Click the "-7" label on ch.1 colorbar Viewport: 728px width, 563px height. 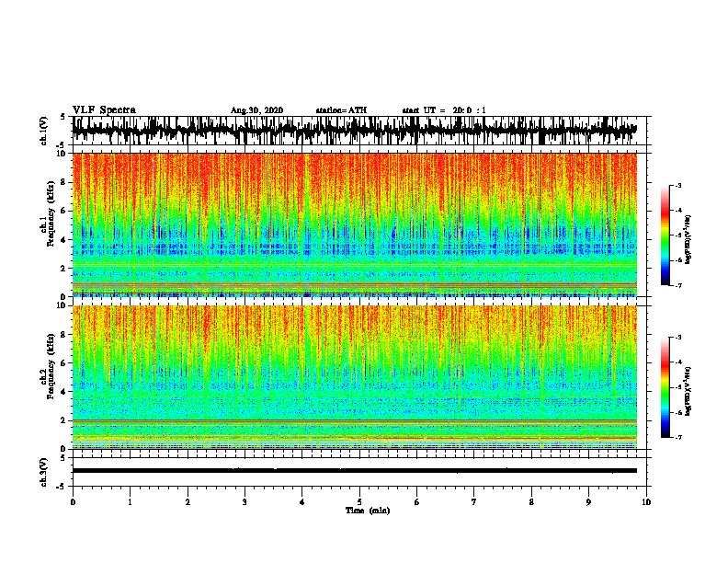(678, 285)
